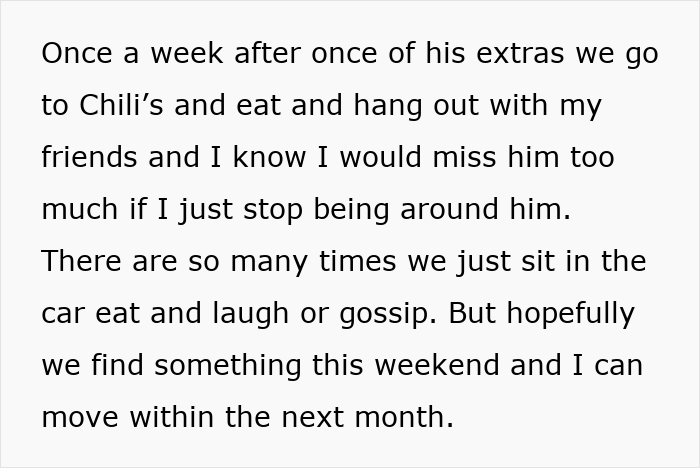700x468 pixels.
Task: Click the word "Chili's" in the text
Action: point(121,104)
